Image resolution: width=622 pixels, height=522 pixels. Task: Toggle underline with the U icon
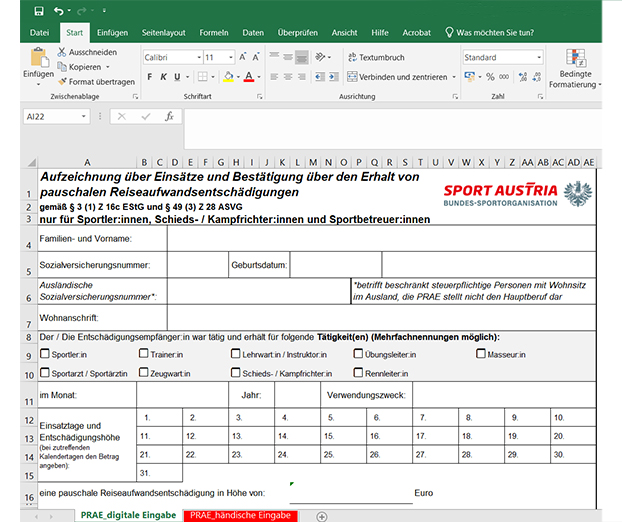(x=177, y=77)
